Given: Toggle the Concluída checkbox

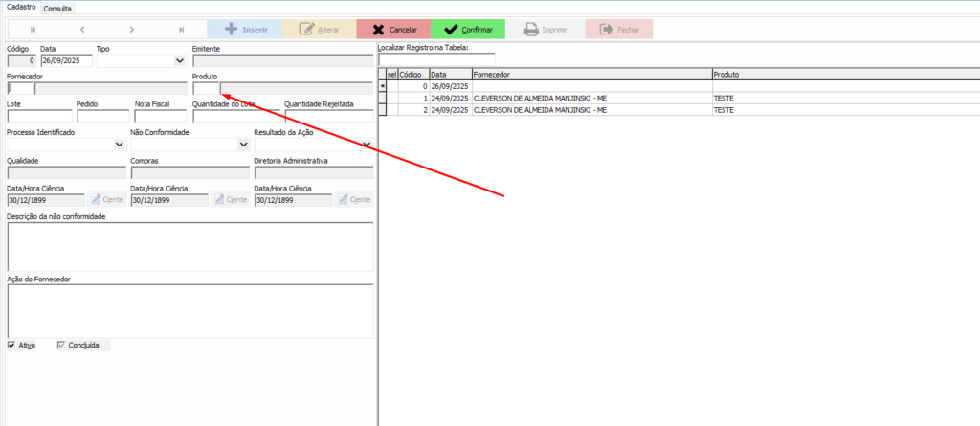Looking at the screenshot, I should (x=62, y=345).
